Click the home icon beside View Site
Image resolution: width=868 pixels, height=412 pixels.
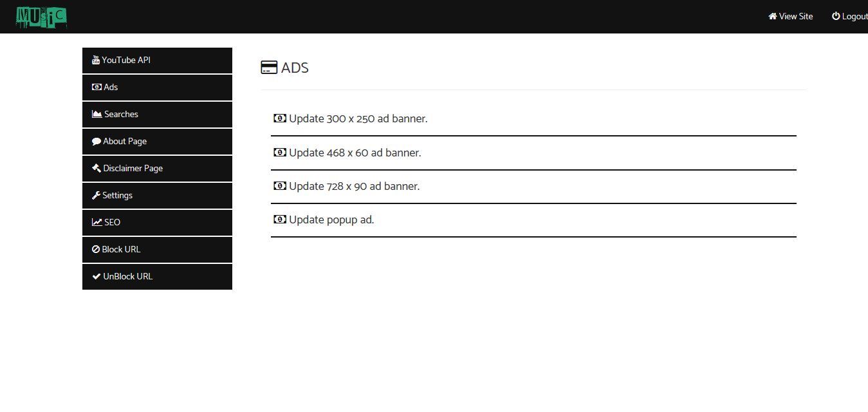pyautogui.click(x=772, y=17)
